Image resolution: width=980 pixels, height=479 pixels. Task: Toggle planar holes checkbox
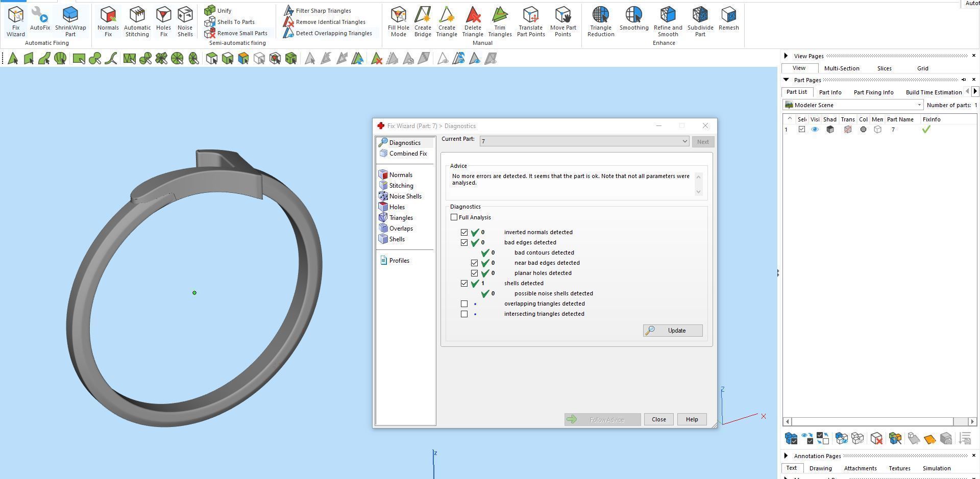click(474, 273)
